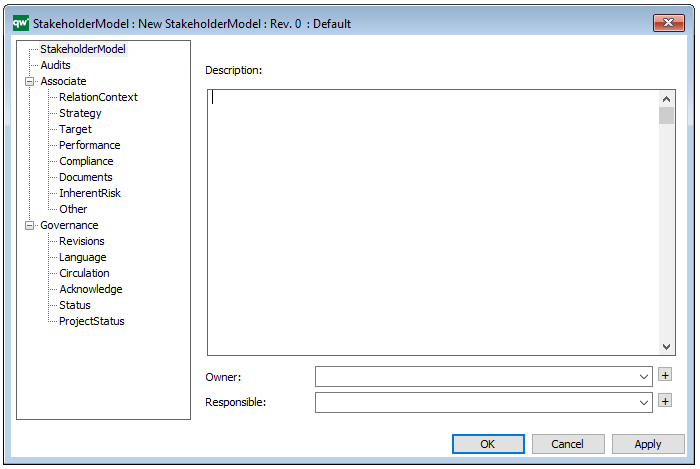
Task: Open the InherentRisk page
Action: pos(90,193)
